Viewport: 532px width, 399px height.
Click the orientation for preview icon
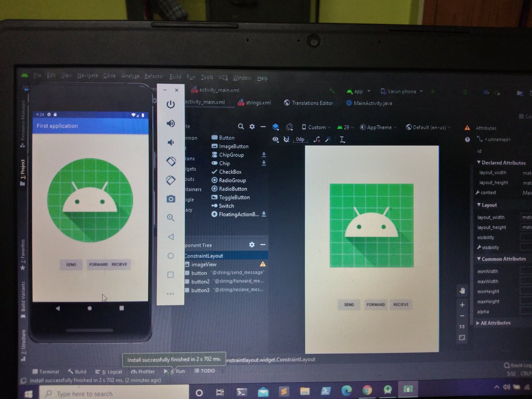(289, 127)
